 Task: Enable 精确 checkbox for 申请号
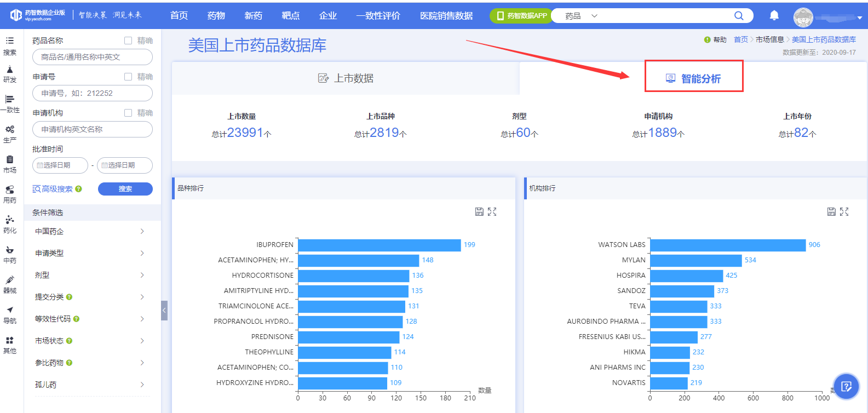[128, 77]
